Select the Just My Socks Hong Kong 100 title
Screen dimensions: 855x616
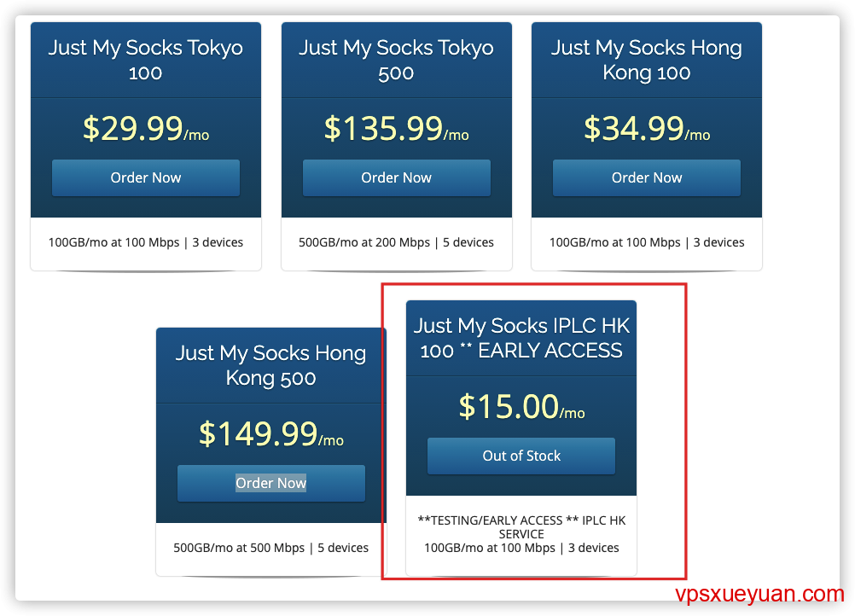[647, 60]
